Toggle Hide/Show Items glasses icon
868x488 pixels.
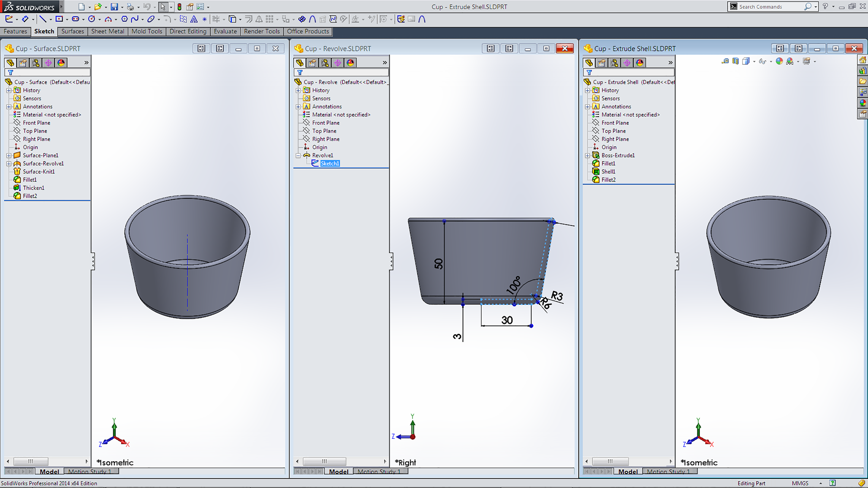(762, 61)
